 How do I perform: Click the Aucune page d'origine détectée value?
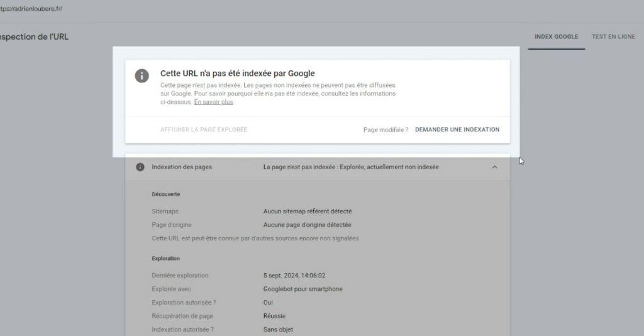click(307, 225)
